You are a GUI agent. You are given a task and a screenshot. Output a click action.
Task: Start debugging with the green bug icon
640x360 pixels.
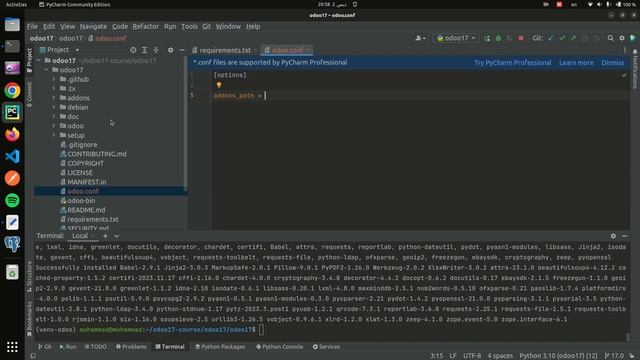498,38
